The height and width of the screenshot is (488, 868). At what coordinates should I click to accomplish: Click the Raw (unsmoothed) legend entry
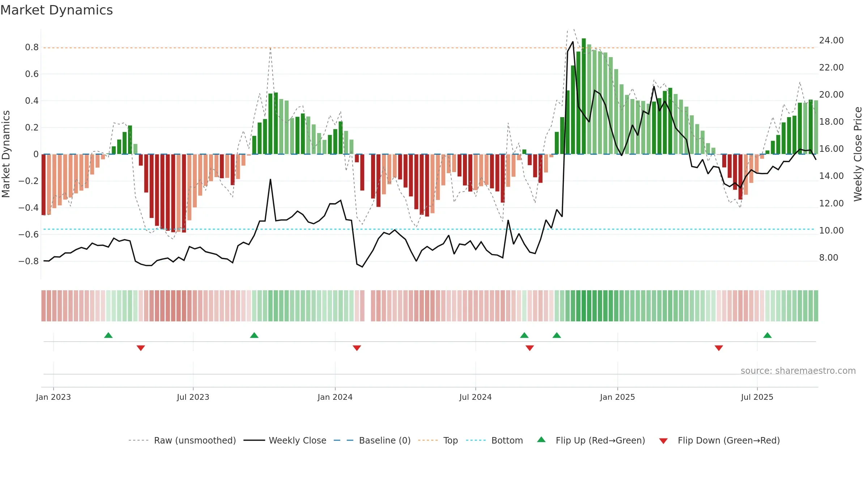point(182,440)
